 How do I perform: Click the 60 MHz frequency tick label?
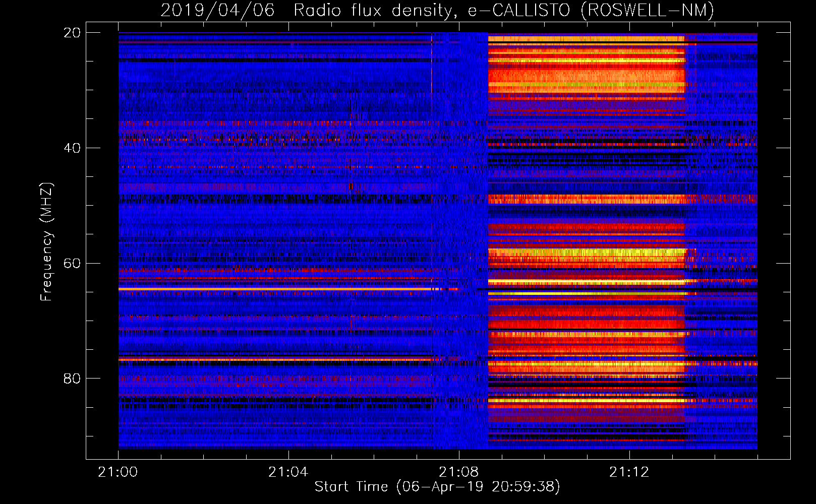[72, 264]
